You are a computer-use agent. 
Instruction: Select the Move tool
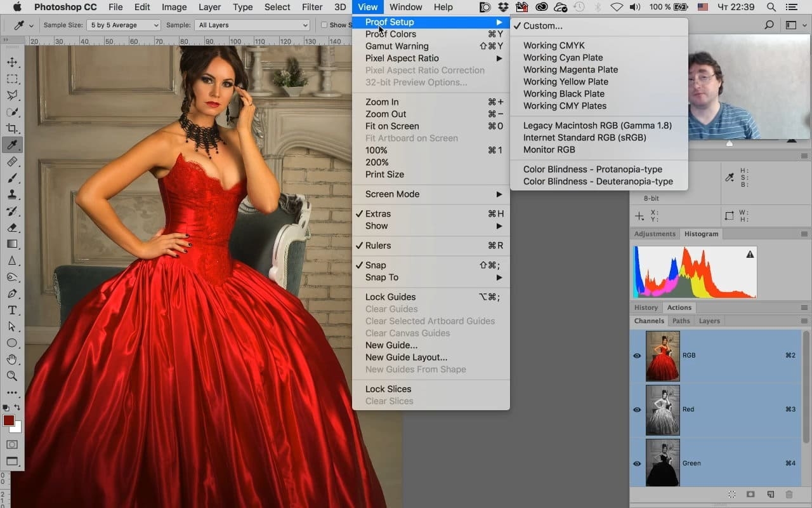coord(12,62)
